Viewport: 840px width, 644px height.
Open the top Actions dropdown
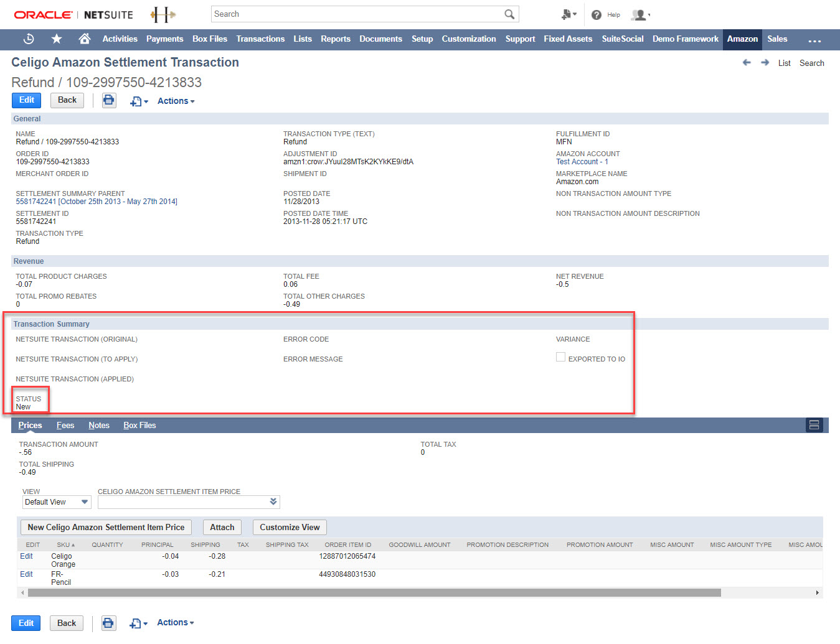point(176,101)
